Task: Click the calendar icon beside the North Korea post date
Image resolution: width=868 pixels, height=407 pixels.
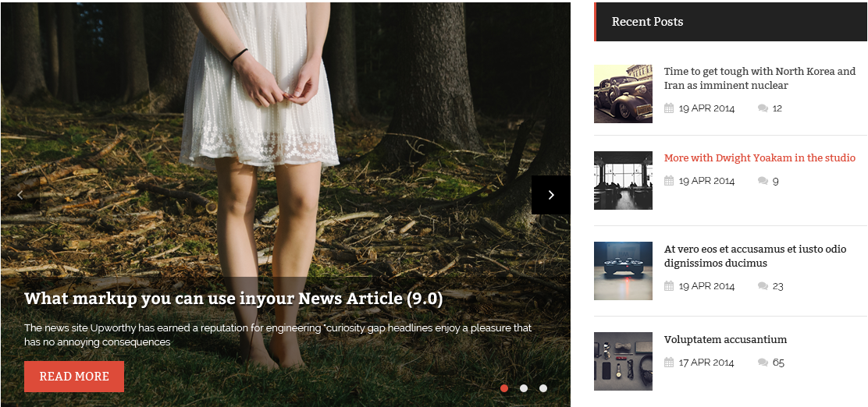Action: (x=669, y=108)
